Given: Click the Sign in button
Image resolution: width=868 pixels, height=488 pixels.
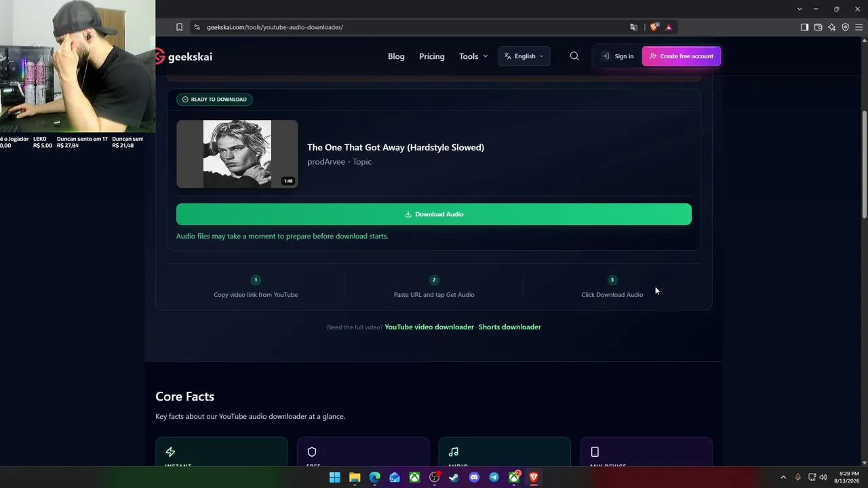Looking at the screenshot, I should point(618,56).
